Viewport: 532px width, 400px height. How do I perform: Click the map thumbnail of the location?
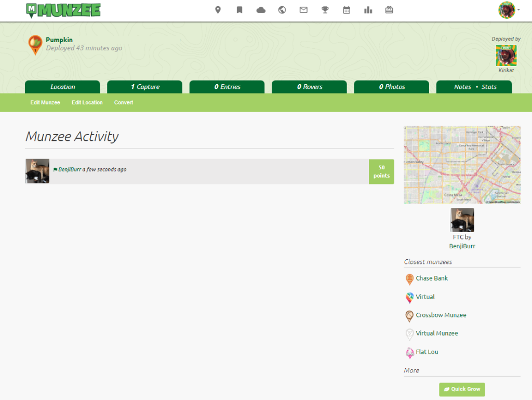462,164
